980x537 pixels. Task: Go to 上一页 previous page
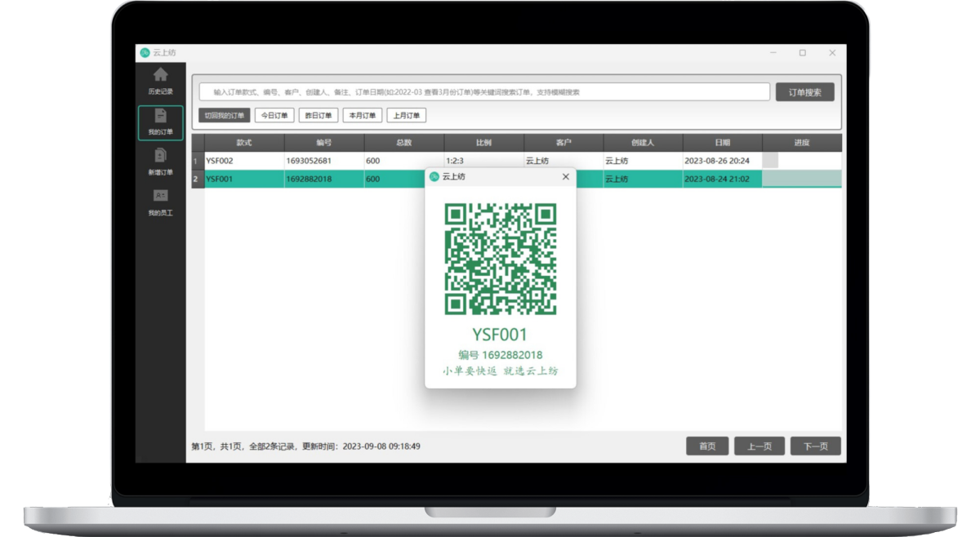(x=759, y=446)
